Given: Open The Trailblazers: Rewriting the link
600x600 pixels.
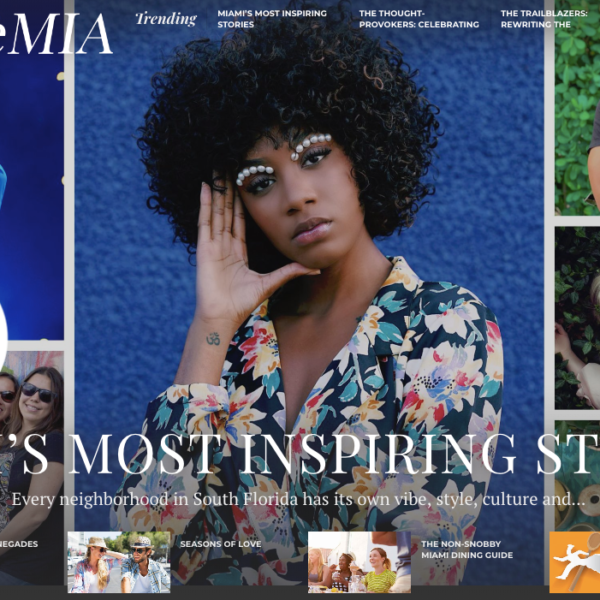Looking at the screenshot, I should coord(544,19).
